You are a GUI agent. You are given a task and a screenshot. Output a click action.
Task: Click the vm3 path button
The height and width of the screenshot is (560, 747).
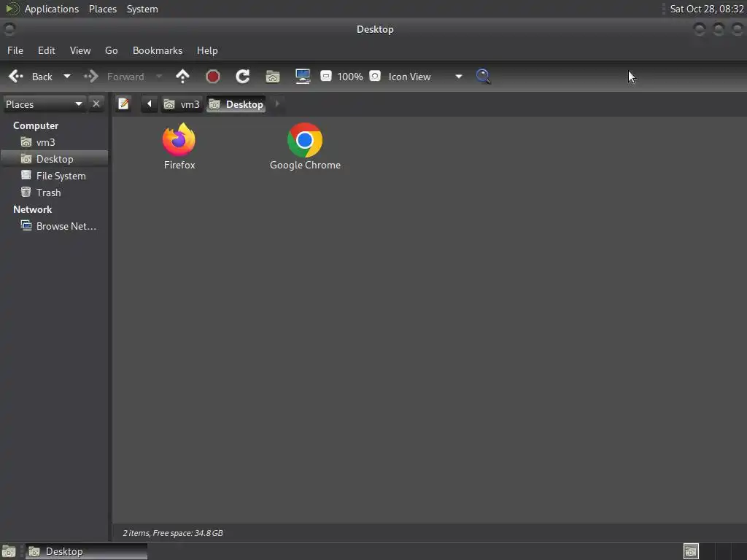(182, 104)
